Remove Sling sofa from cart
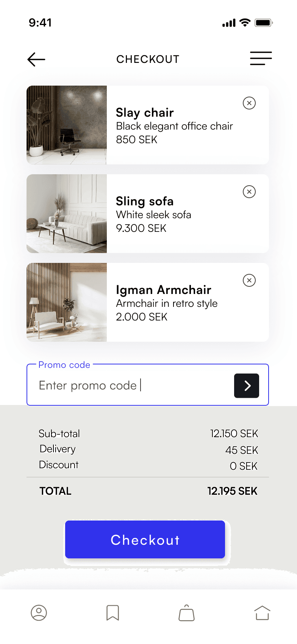The image size is (297, 644). 249,192
